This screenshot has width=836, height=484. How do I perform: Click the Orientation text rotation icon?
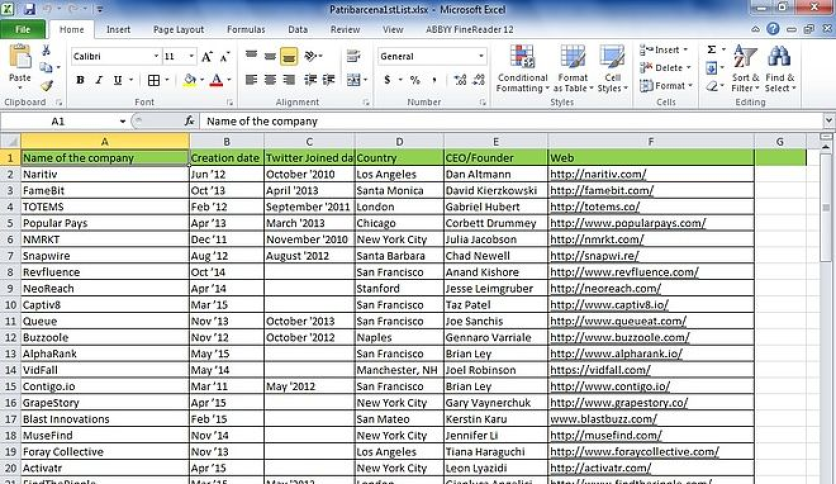[x=311, y=56]
